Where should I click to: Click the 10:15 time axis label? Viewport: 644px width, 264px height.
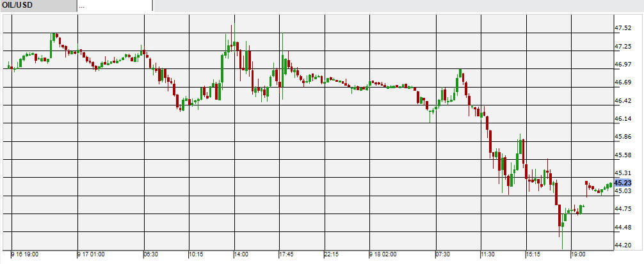[196, 254]
